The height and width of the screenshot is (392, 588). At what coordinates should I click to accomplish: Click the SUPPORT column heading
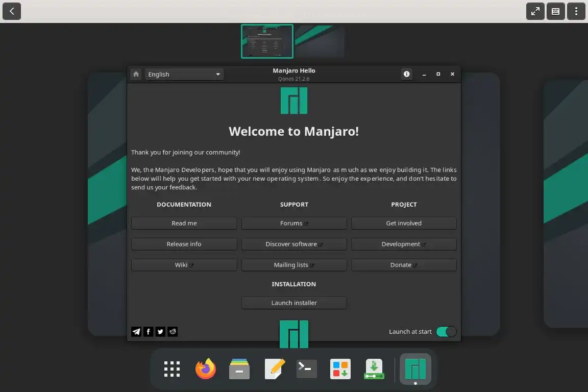tap(294, 205)
